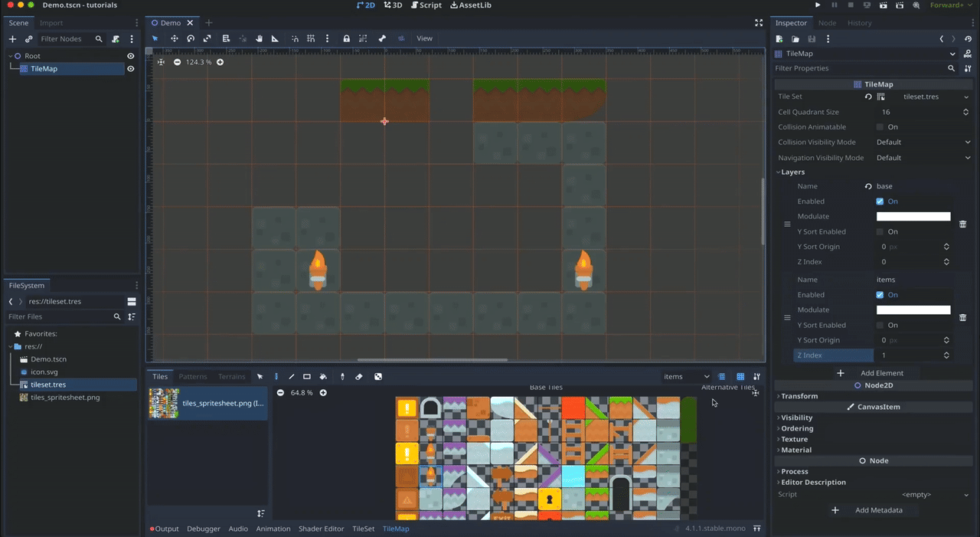The width and height of the screenshot is (980, 537).
Task: Add a new node in Scene dock
Action: [x=12, y=38]
